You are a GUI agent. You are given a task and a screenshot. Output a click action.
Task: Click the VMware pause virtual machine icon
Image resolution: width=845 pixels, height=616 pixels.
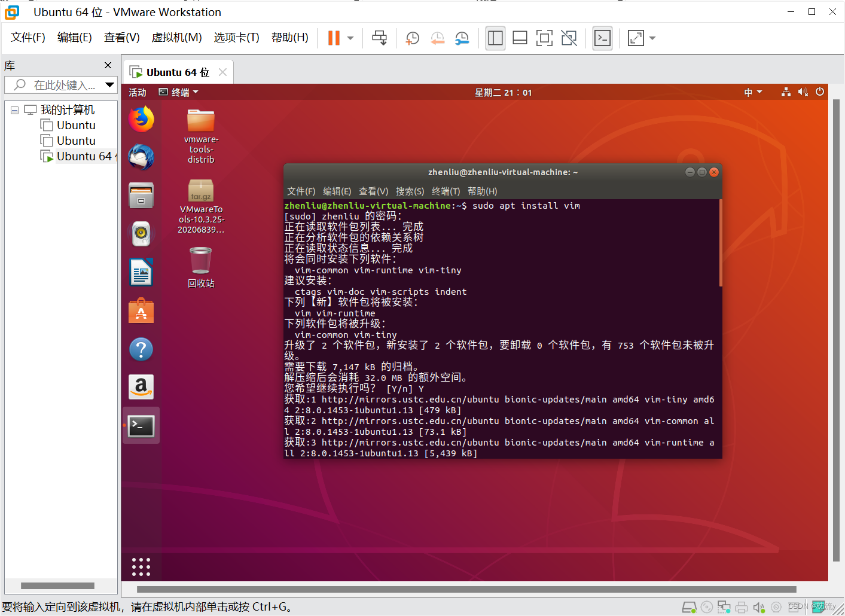[x=334, y=38]
